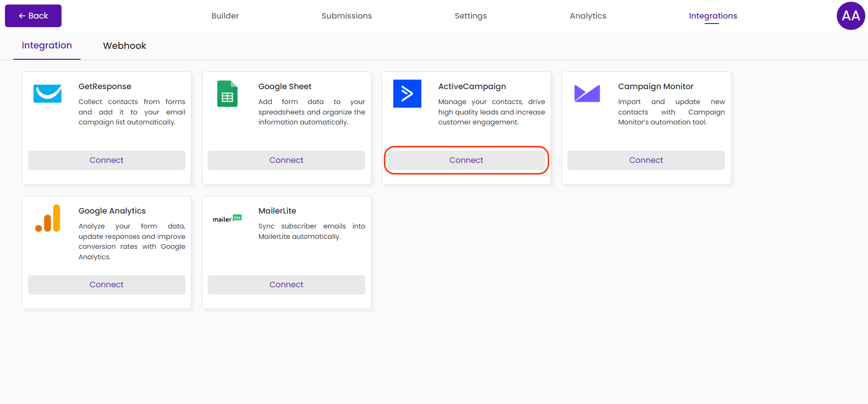Select the Integration sub-tab
The image size is (868, 404).
click(x=47, y=45)
